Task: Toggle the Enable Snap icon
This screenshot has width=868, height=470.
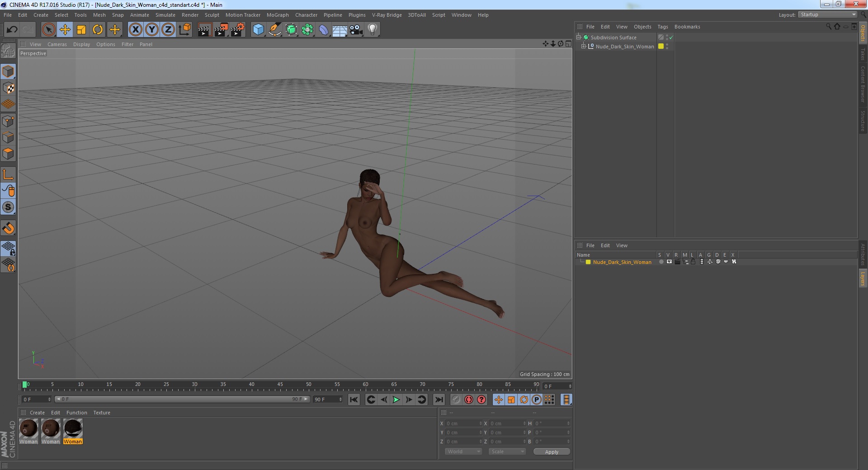Action: click(8, 228)
